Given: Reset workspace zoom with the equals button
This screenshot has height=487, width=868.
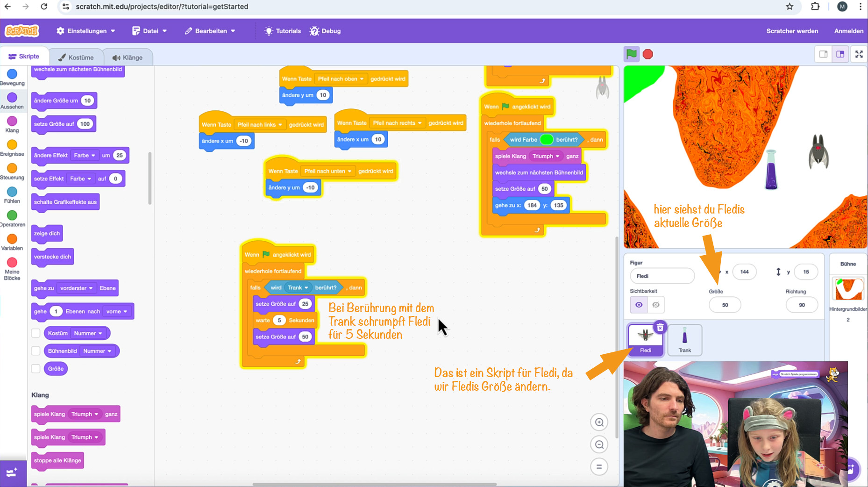Looking at the screenshot, I should pos(599,466).
